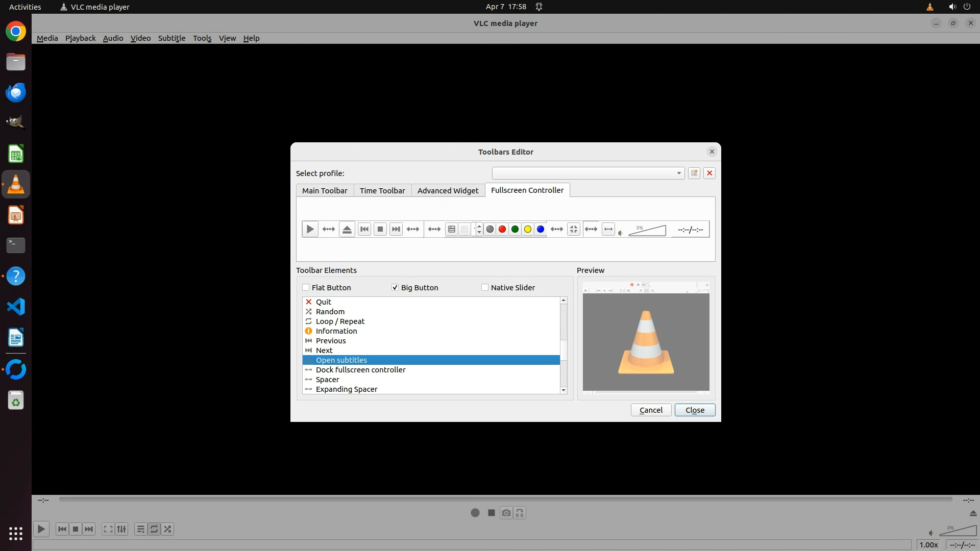This screenshot has height=551, width=980.
Task: Enable the Native Slider checkbox
Action: point(485,287)
